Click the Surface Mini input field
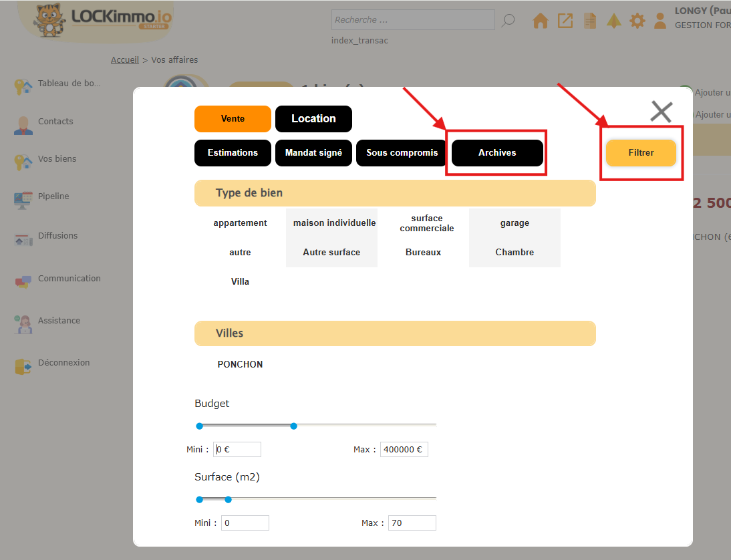 pyautogui.click(x=245, y=523)
